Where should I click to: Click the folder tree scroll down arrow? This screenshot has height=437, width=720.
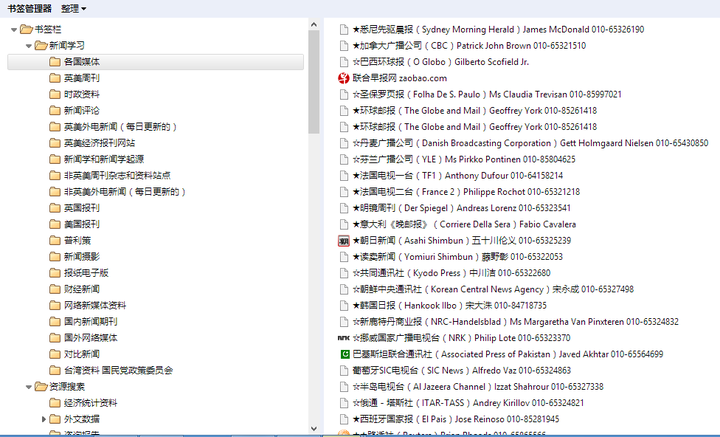pos(314,428)
